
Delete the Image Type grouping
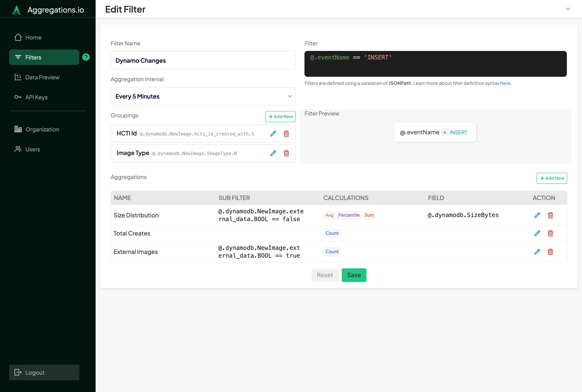coord(286,153)
